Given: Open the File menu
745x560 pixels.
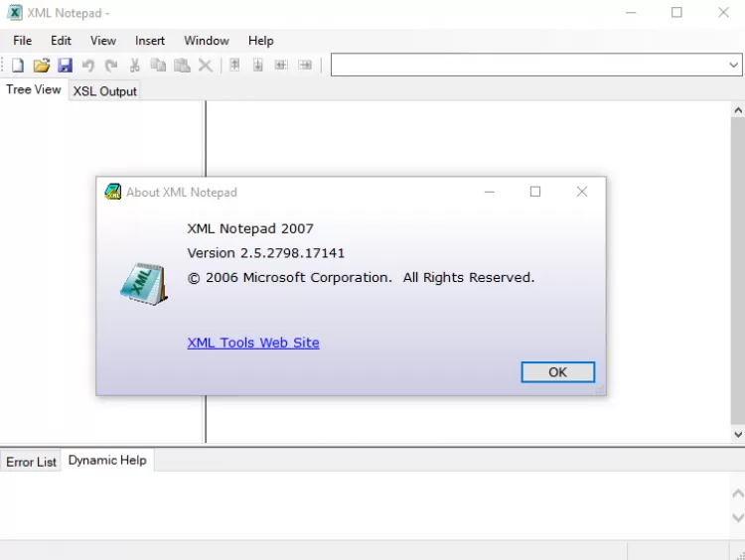Looking at the screenshot, I should 22,41.
